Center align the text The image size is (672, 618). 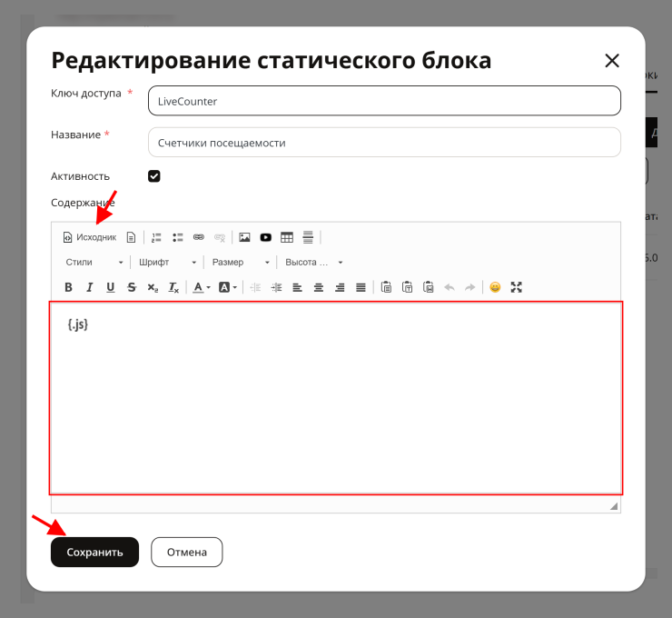319,287
